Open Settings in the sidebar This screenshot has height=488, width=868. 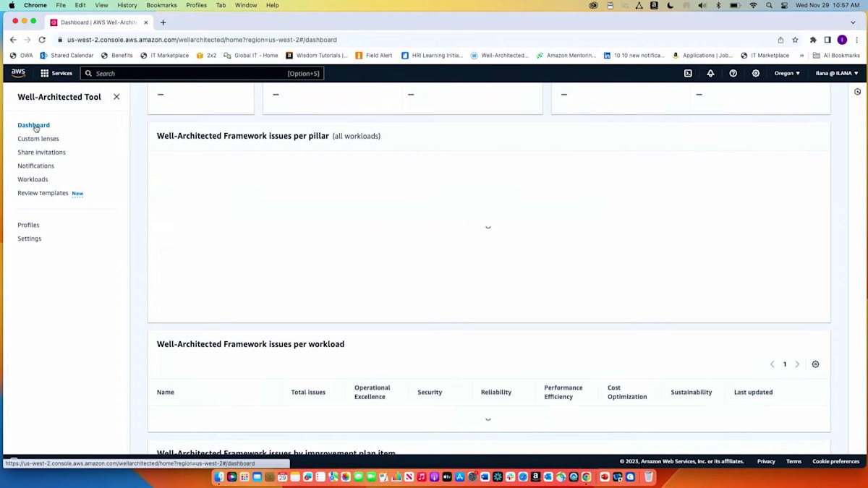click(x=29, y=239)
